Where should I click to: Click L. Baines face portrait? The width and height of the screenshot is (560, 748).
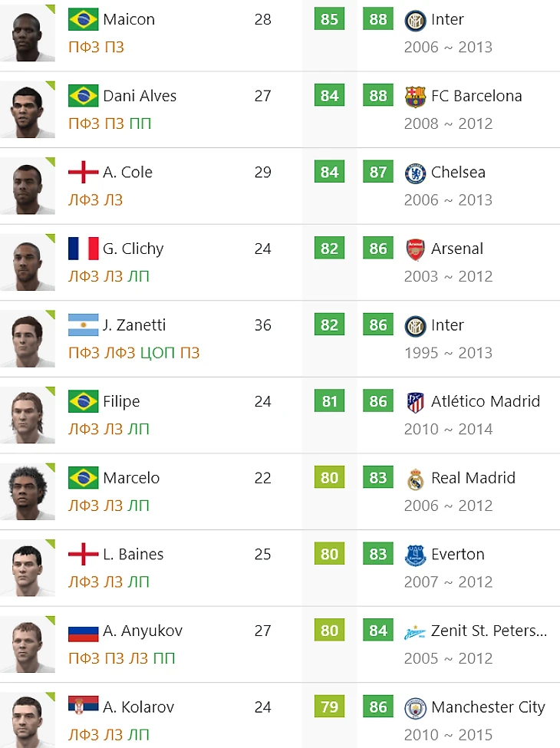28,568
